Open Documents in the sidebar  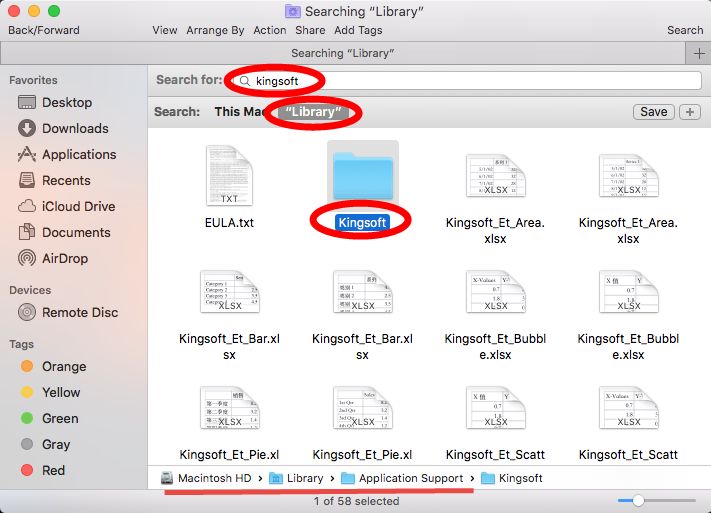64,232
